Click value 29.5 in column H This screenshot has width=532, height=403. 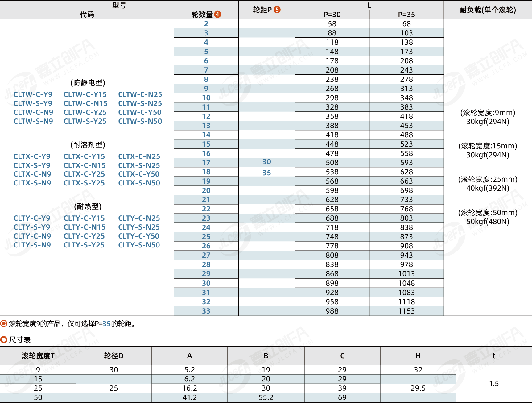(418, 388)
